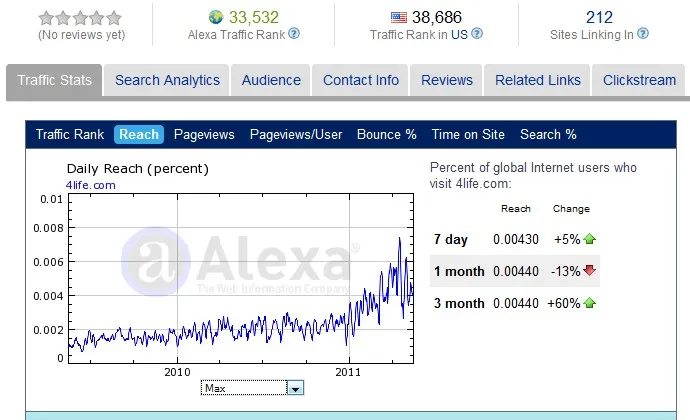This screenshot has height=420, width=690.
Task: Click the 'Reach' column header
Action: (516, 209)
